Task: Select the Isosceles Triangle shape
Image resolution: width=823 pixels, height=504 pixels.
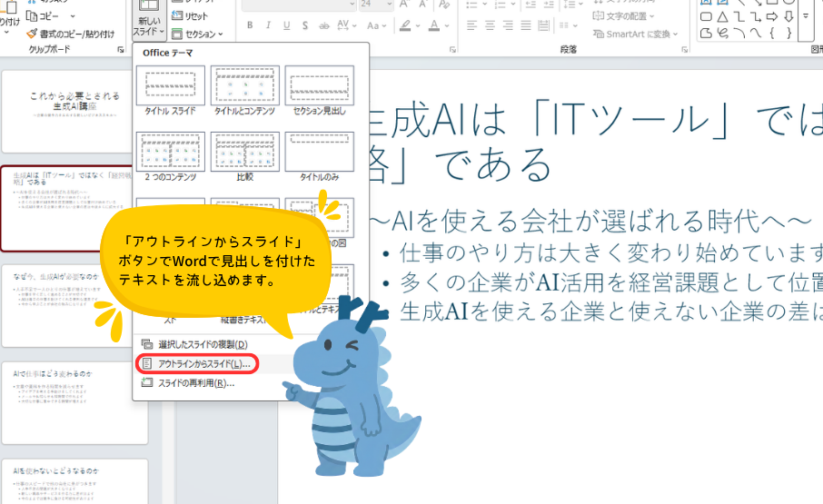Action: coord(723,16)
